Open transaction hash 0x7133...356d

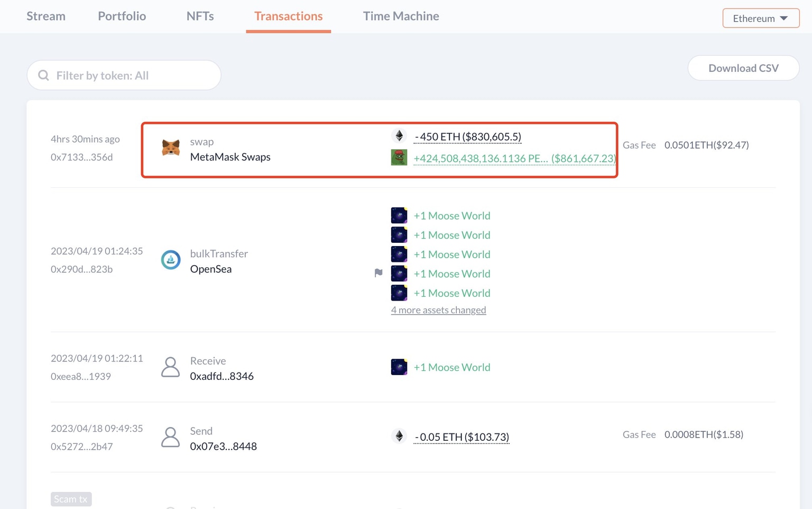pos(81,157)
